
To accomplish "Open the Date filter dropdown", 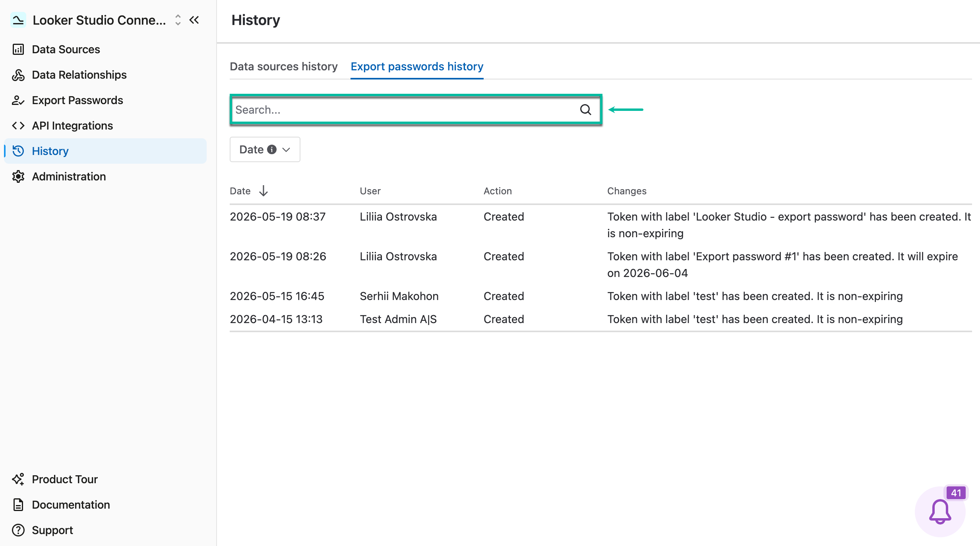I will (x=265, y=149).
